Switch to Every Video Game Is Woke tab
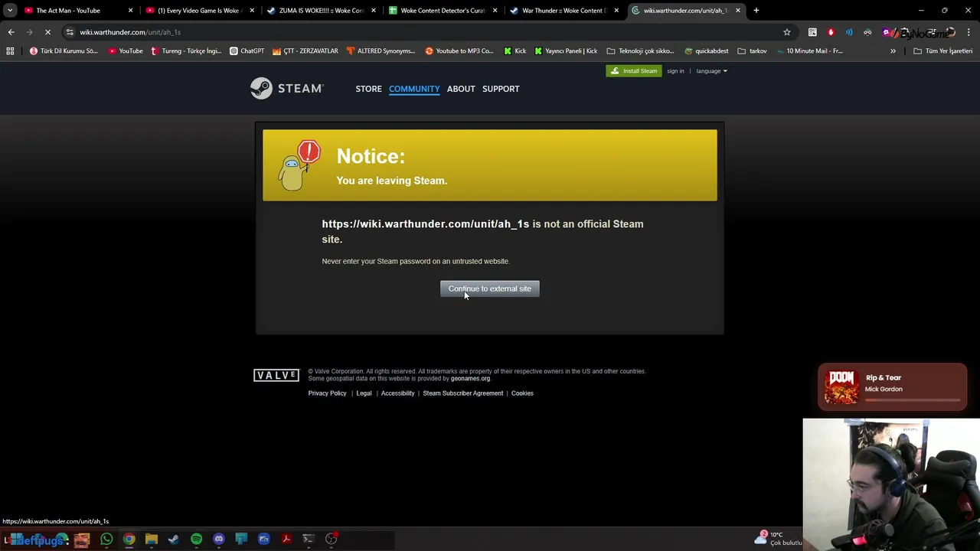Viewport: 980px width, 551px height. coord(199,11)
